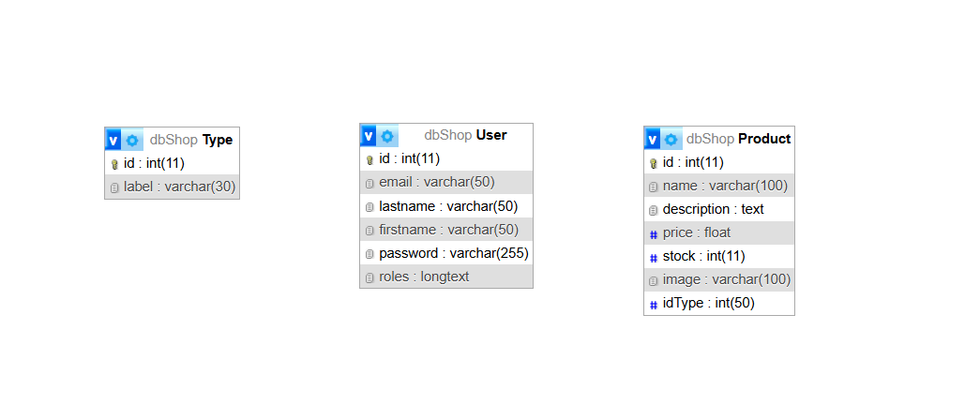The height and width of the screenshot is (420, 980).
Task: Click the numeric hash icon beside idType
Action: 654,304
